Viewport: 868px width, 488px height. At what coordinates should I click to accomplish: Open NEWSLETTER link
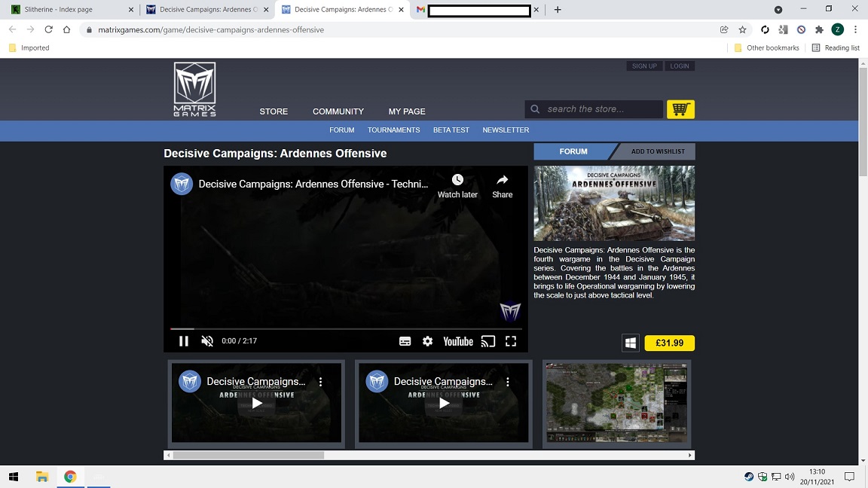(506, 130)
